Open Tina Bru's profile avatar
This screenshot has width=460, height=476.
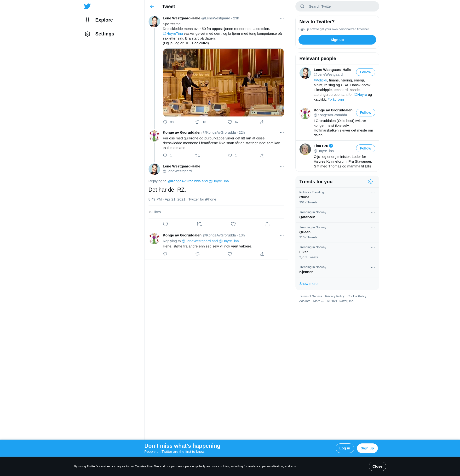305,149
